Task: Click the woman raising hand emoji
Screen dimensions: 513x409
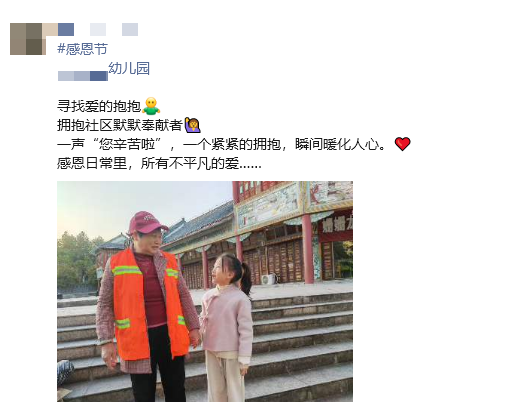Action: (x=193, y=125)
